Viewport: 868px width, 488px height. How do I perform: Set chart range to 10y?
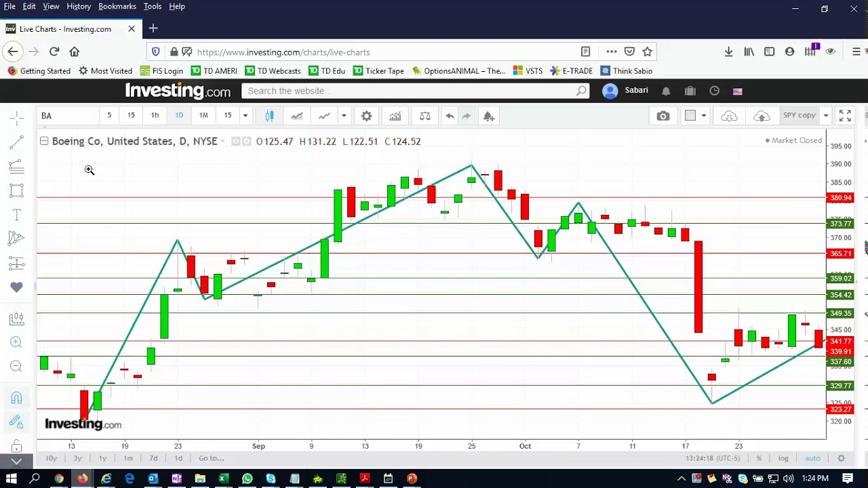tap(51, 458)
